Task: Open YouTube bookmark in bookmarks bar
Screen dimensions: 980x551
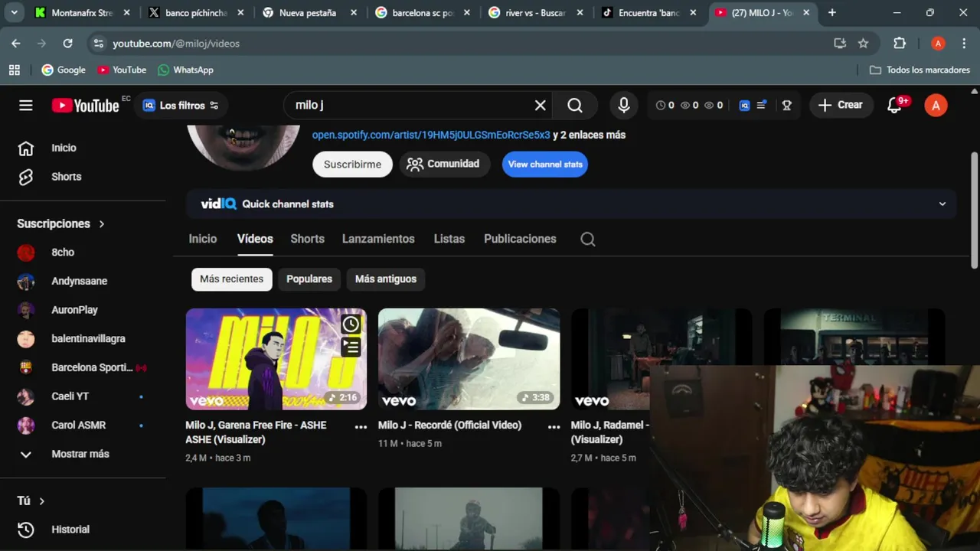Action: (x=122, y=70)
